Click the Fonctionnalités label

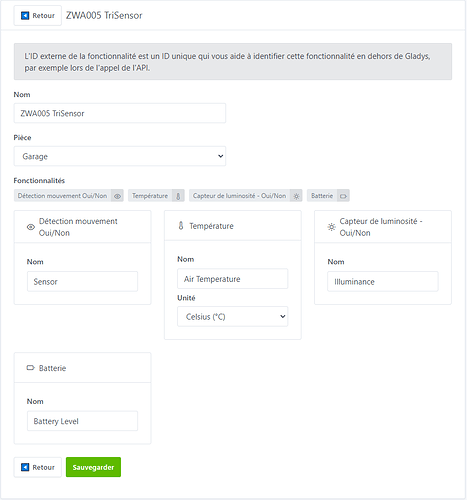pyautogui.click(x=39, y=181)
